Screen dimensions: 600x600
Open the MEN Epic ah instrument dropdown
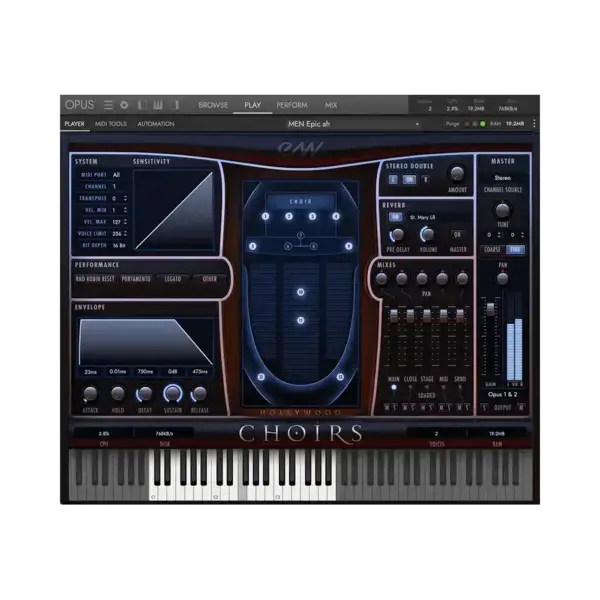pos(354,124)
